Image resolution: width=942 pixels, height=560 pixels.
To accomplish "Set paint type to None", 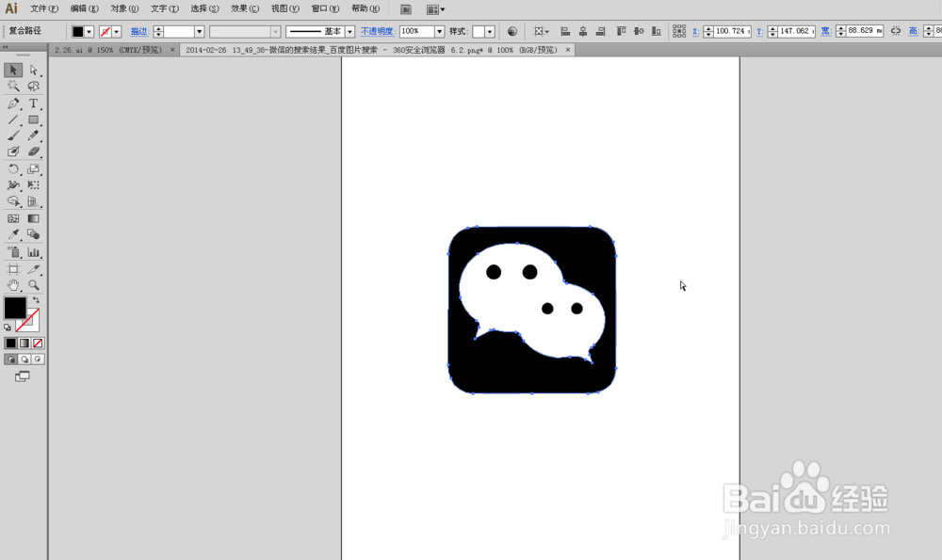I will pos(38,344).
